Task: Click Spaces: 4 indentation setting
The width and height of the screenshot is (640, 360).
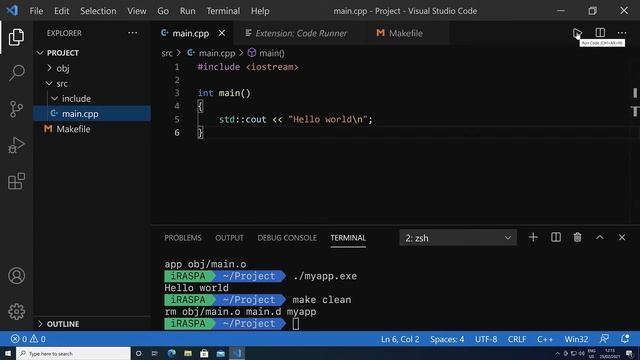Action: [x=447, y=339]
